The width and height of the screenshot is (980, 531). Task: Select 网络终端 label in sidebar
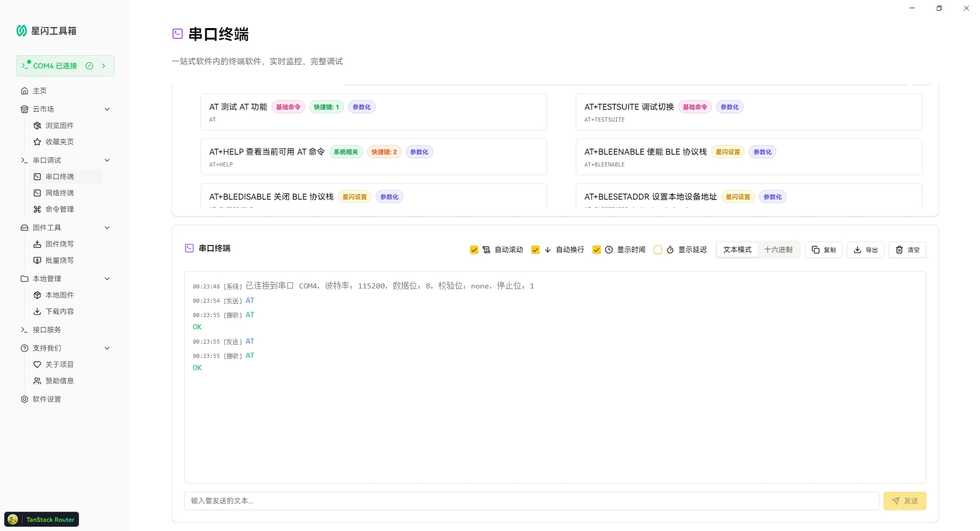coord(60,193)
